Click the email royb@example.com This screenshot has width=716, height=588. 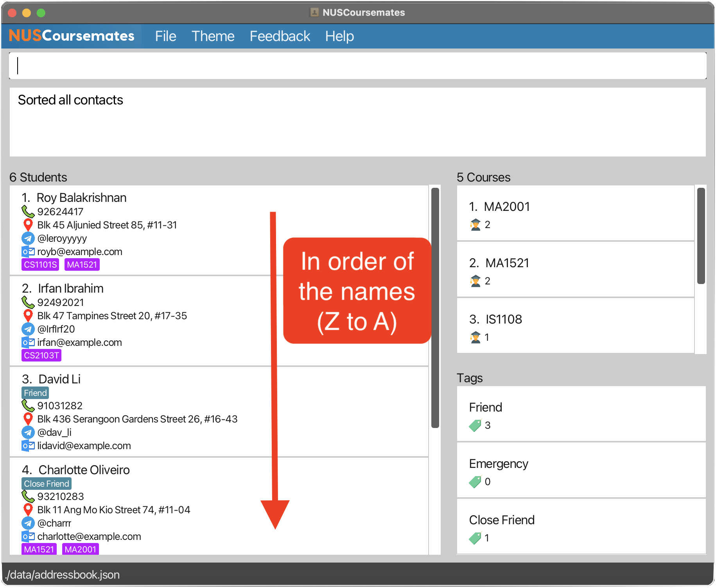click(80, 252)
